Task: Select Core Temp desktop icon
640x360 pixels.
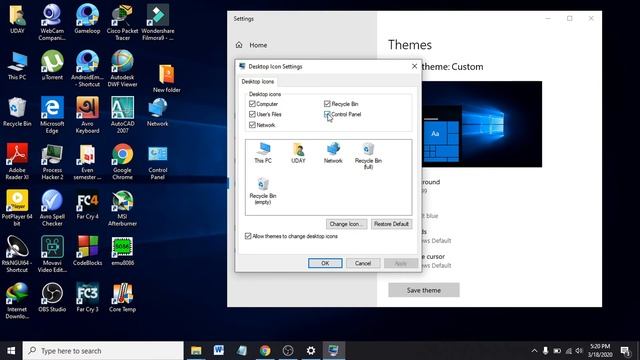Action: 122,298
